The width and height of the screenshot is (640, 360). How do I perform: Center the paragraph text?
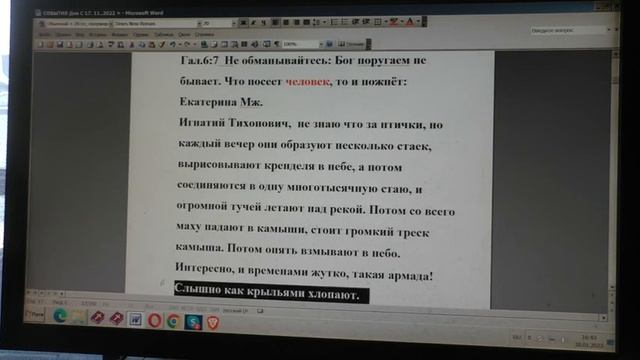[286, 22]
